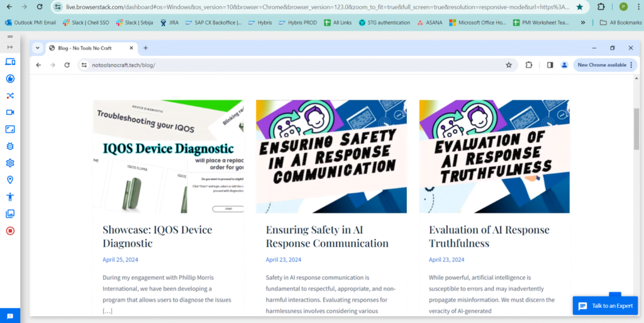Click the Evaluation of AI Response Truthfulness thumbnail
644x323 pixels.
coord(494,156)
